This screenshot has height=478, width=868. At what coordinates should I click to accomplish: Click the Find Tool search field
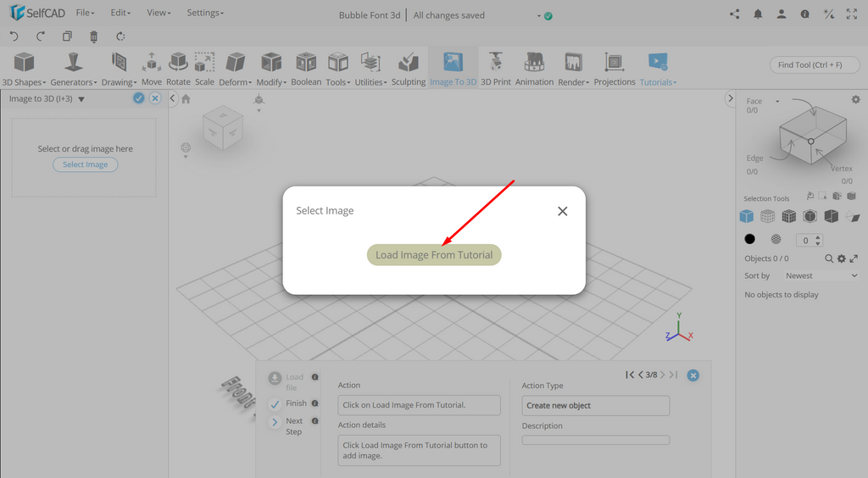click(x=815, y=64)
